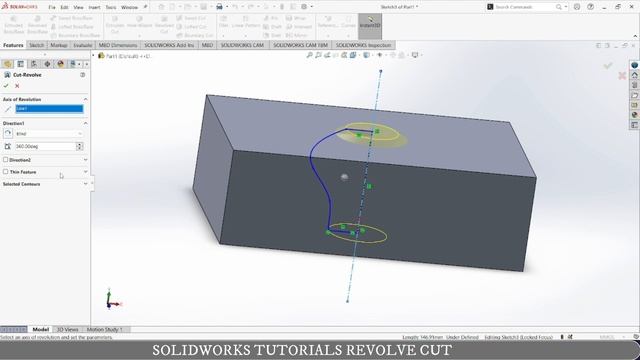
Task: Click reverse direction icon in Direction1
Action: (x=8, y=133)
